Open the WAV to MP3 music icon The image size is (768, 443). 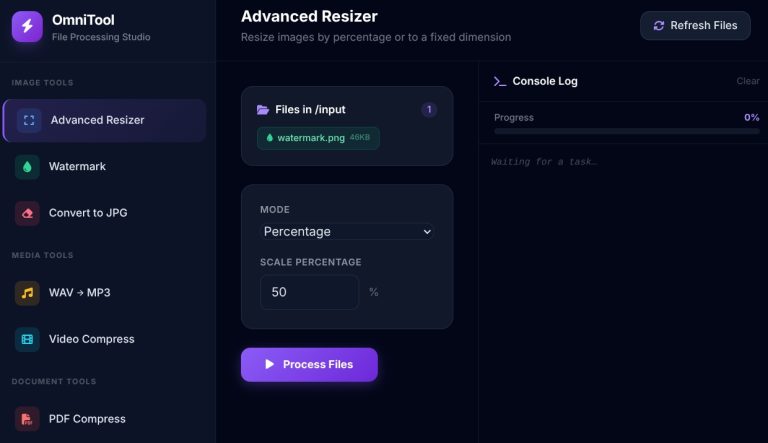pyautogui.click(x=27, y=293)
